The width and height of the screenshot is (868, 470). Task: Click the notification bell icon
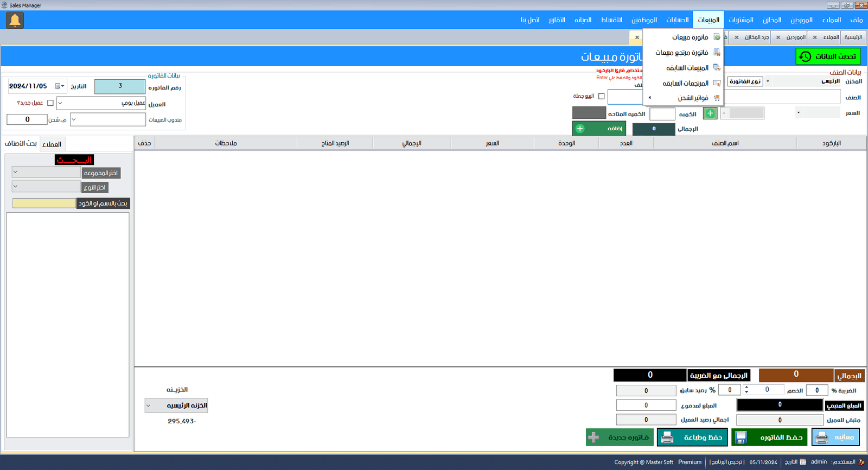(15, 21)
